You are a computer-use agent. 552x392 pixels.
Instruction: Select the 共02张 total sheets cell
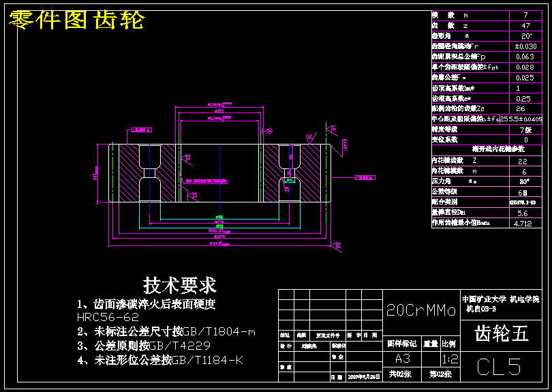pos(402,374)
